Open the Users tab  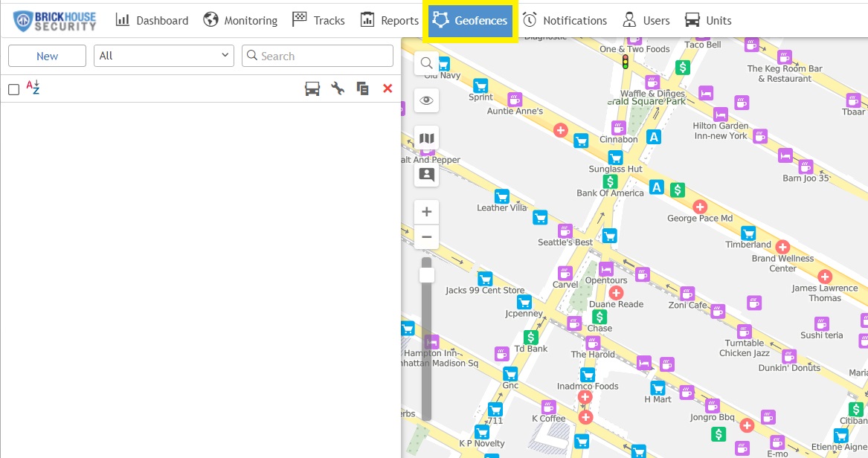coord(646,21)
